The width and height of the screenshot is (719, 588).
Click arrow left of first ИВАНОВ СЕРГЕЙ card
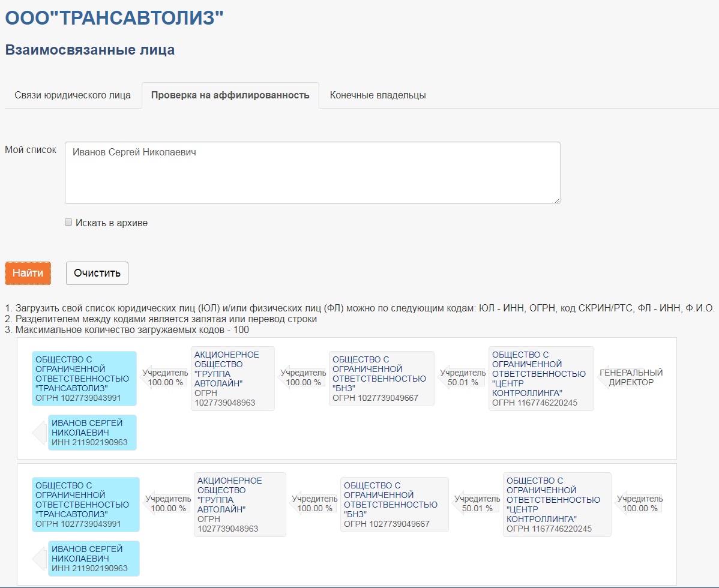click(x=40, y=433)
